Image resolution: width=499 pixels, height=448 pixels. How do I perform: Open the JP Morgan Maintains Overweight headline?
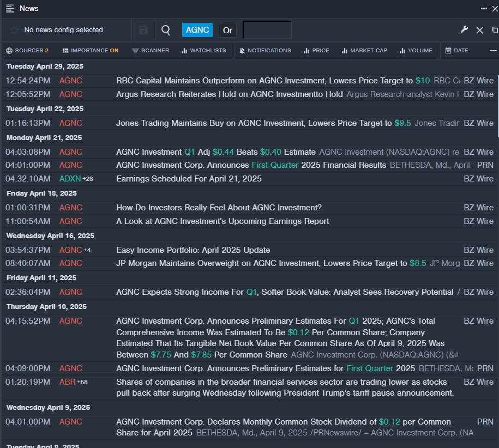271,264
